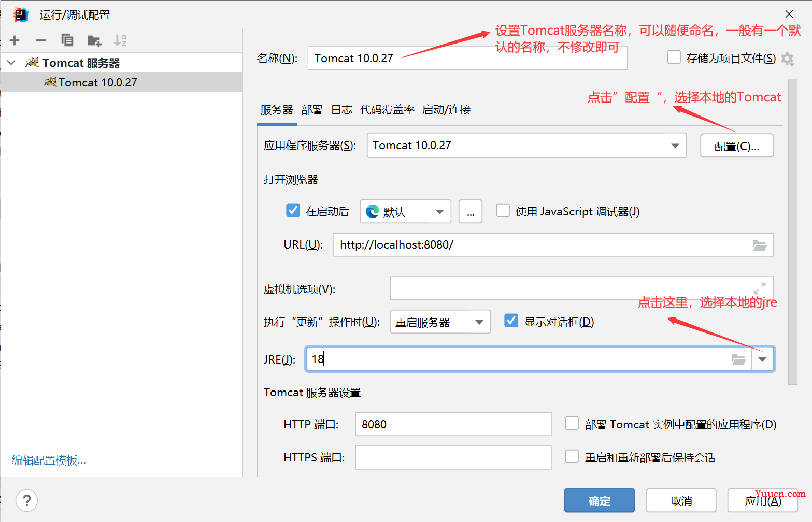Open the help question mark
The image size is (812, 522).
click(27, 500)
